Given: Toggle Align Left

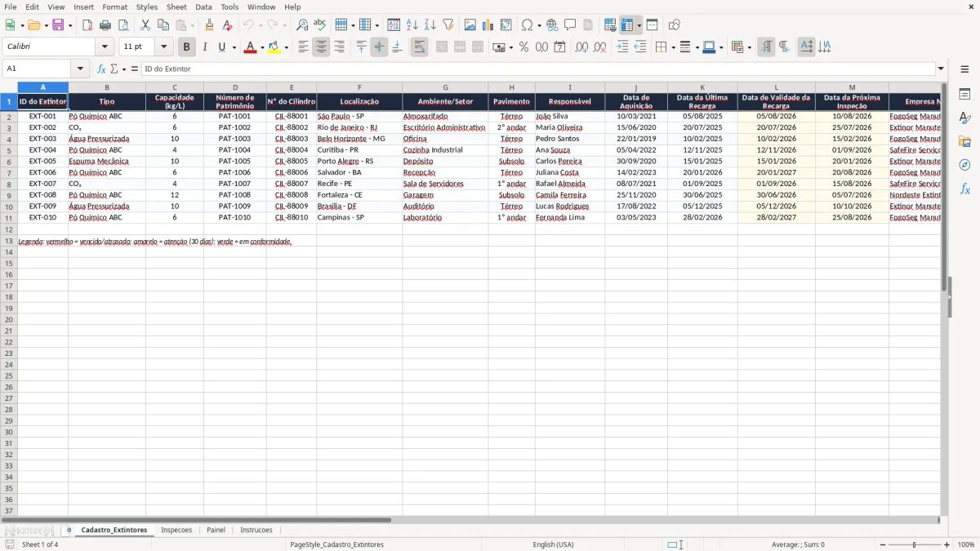Looking at the screenshot, I should [303, 47].
